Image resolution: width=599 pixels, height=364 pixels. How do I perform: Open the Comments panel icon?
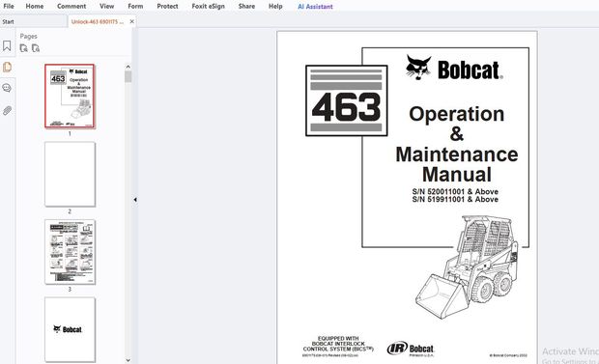7,88
